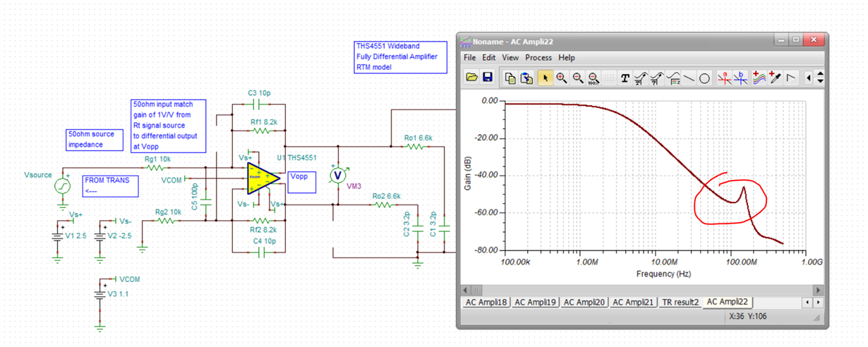Image resolution: width=868 pixels, height=347 pixels.
Task: Click the '50ohm input match' note box
Action: [x=169, y=126]
